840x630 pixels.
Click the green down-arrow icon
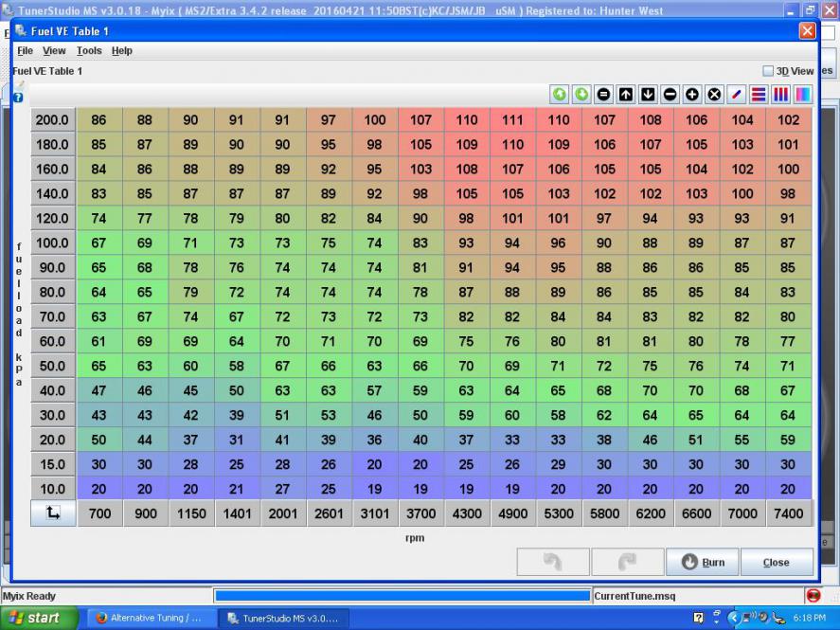click(x=581, y=95)
